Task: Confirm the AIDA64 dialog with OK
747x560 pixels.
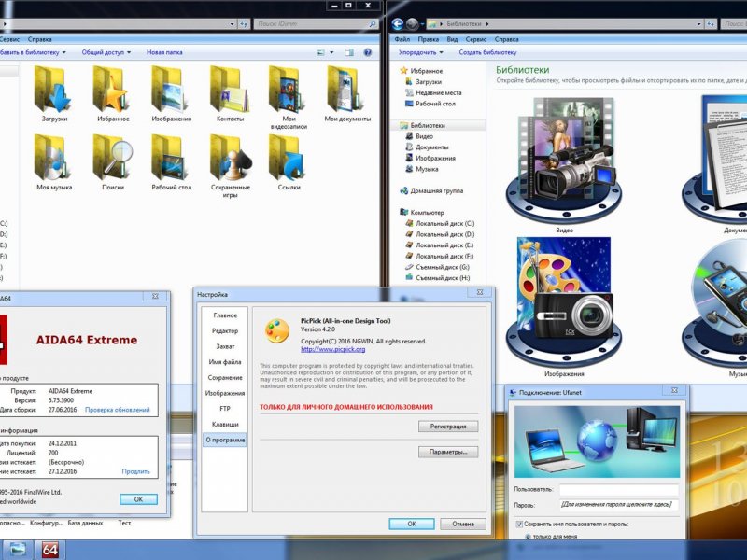Action: 138,499
